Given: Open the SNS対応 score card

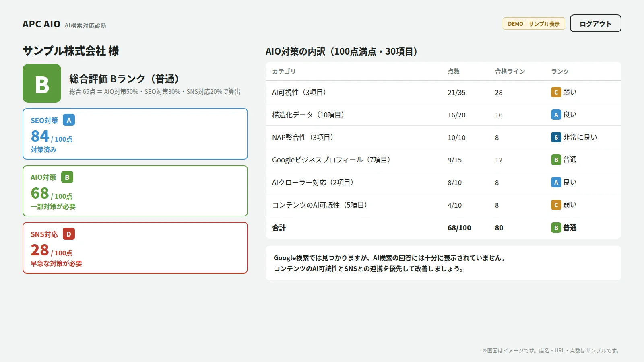Looking at the screenshot, I should coord(135,248).
